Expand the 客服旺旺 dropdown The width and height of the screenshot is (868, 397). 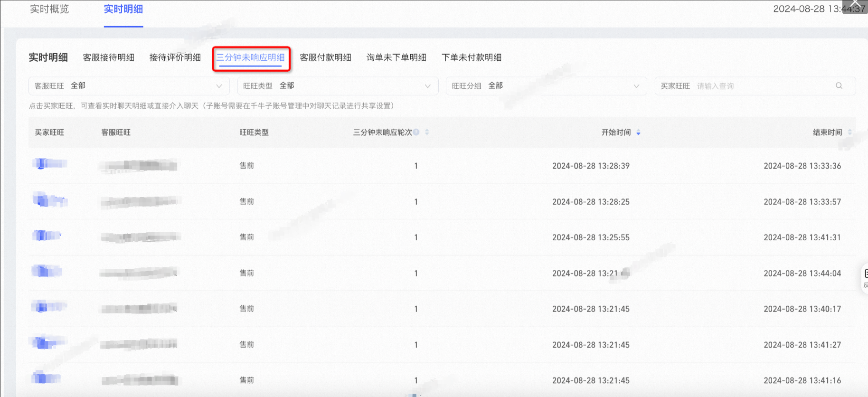click(x=129, y=86)
